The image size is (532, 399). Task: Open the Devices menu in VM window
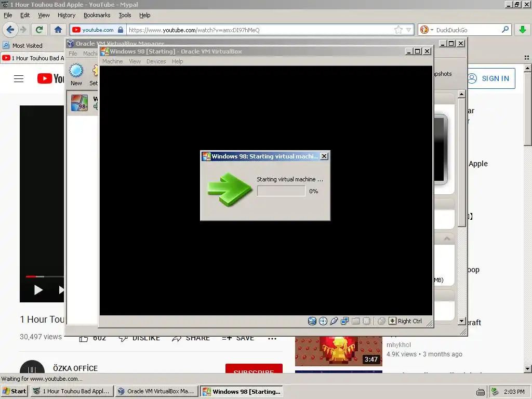(156, 61)
